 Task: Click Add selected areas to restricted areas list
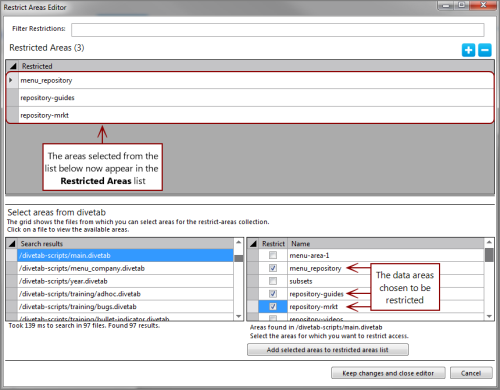tap(328, 350)
